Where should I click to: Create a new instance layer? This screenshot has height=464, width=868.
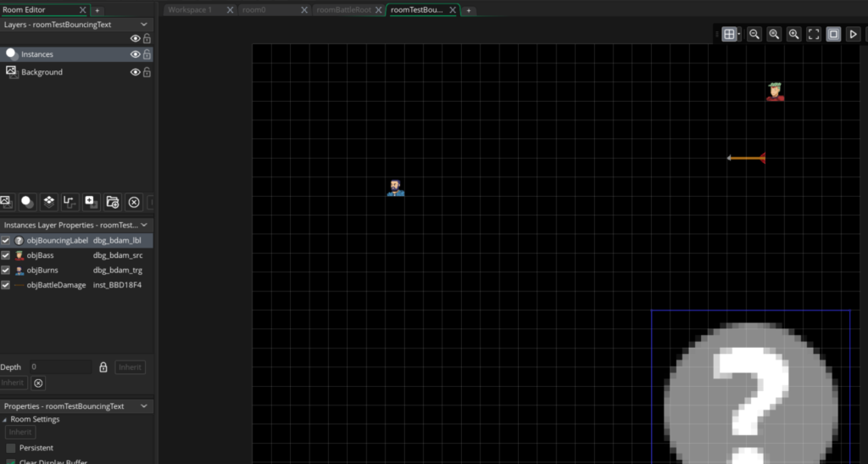point(27,202)
